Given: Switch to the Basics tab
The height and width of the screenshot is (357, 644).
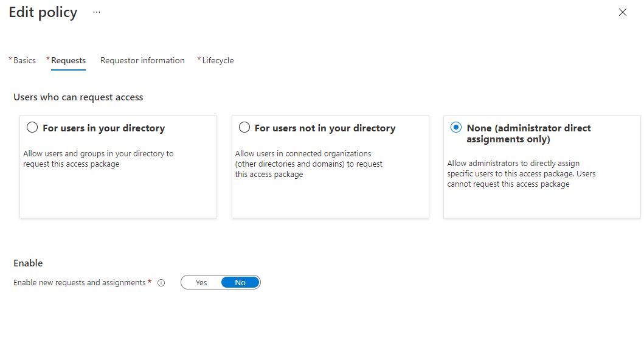Looking at the screenshot, I should tap(24, 60).
